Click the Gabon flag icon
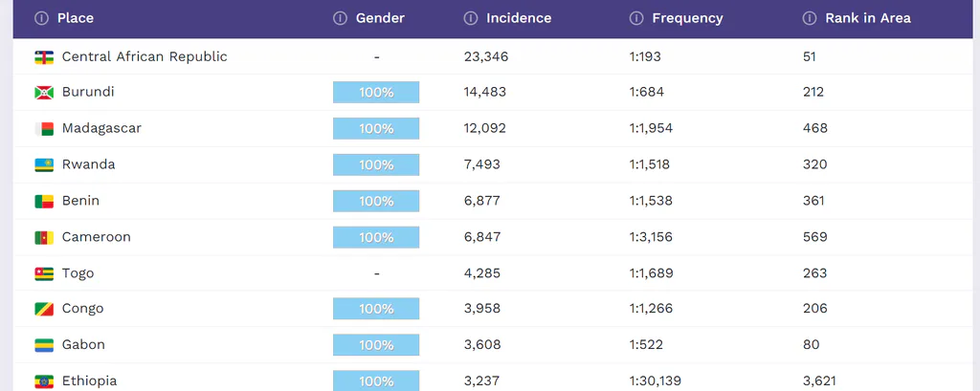This screenshot has width=980, height=391. pyautogui.click(x=44, y=345)
